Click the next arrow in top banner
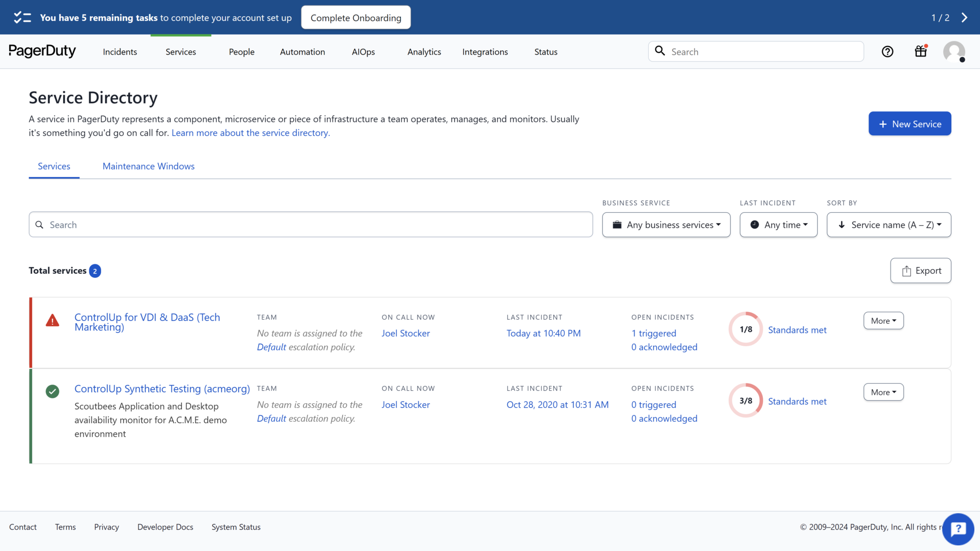 (x=965, y=17)
